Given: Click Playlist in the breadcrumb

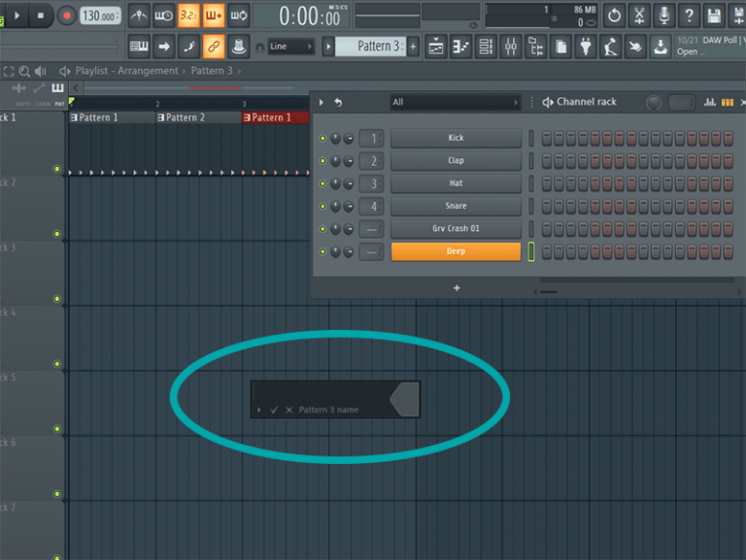Looking at the screenshot, I should tap(91, 71).
